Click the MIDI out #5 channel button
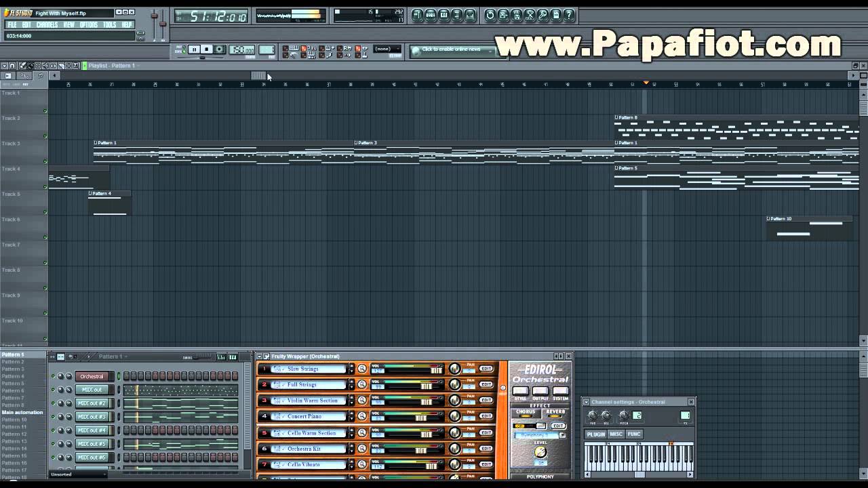 pos(92,444)
